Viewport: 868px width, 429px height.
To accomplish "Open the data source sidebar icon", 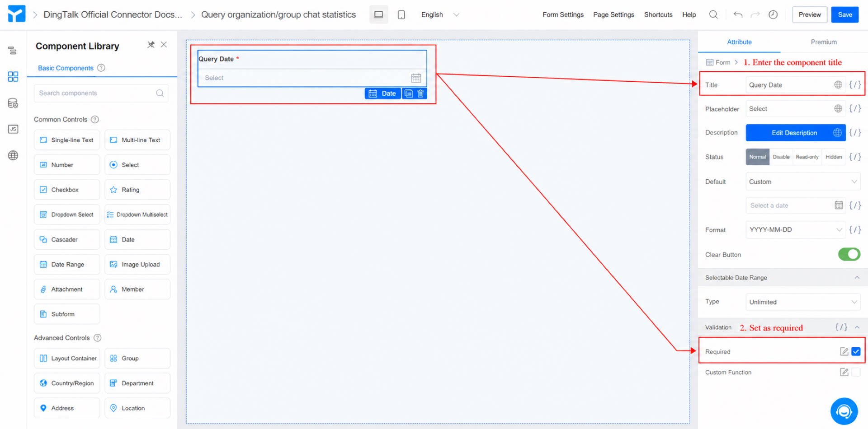I will [13, 103].
